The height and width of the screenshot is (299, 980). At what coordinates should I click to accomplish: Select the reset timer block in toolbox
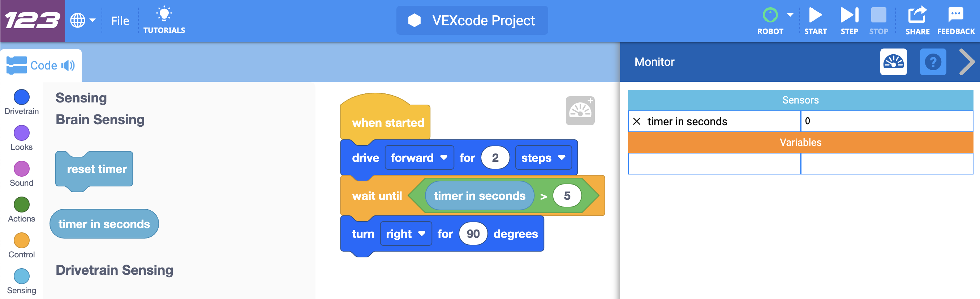coord(94,169)
